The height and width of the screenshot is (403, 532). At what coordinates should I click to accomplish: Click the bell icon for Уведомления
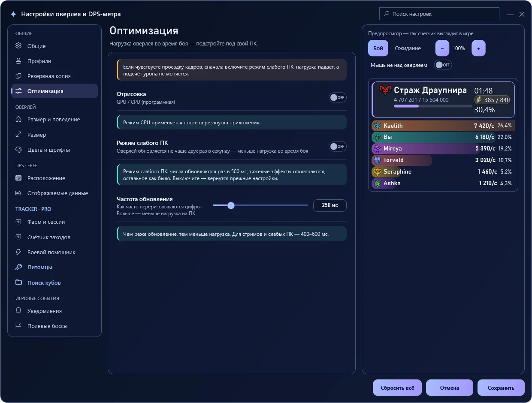pyautogui.click(x=18, y=311)
